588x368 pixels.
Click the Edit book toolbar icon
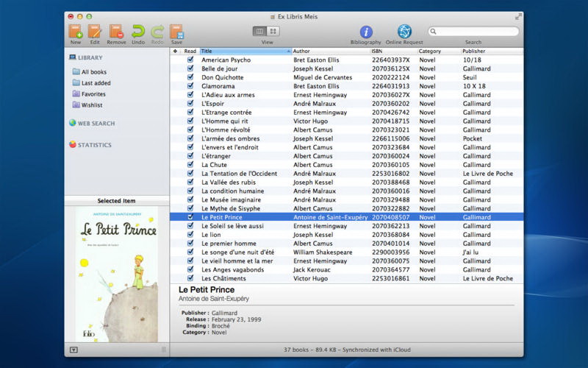click(95, 31)
